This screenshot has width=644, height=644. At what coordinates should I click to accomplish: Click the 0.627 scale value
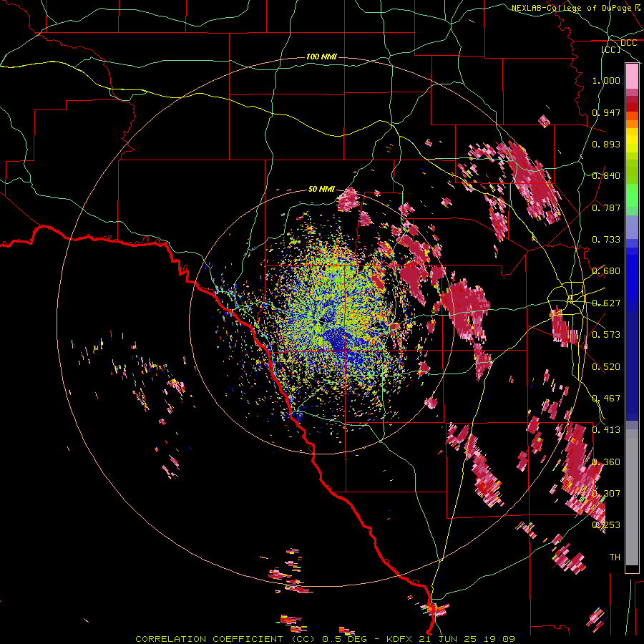coord(606,303)
